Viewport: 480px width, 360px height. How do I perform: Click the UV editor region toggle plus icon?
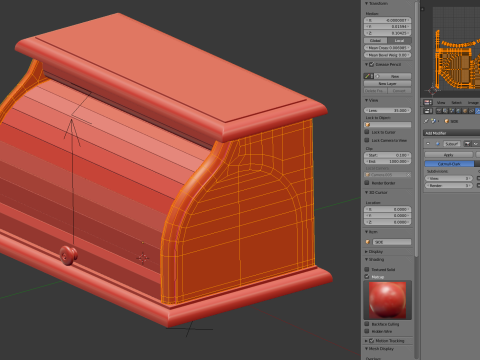tap(423, 9)
